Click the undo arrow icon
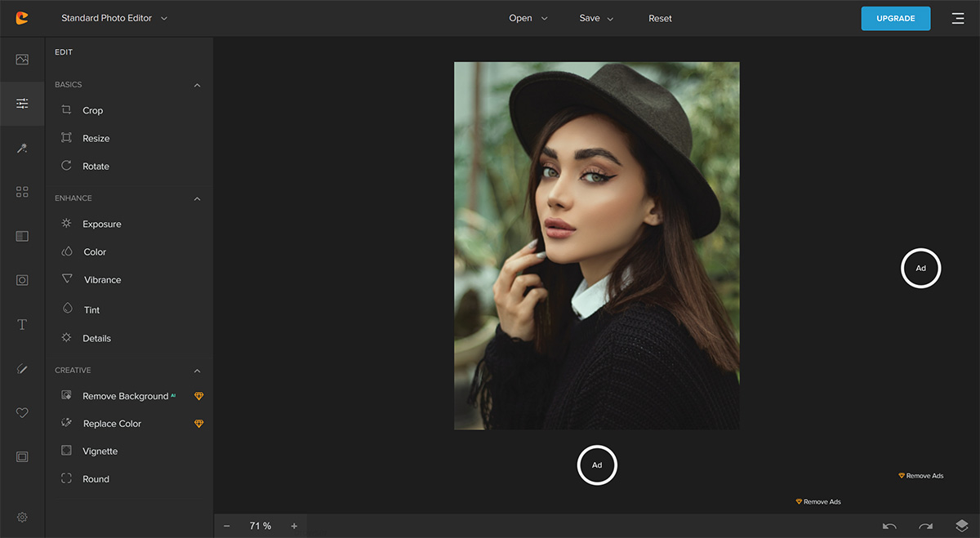The width and height of the screenshot is (980, 538). (x=889, y=527)
